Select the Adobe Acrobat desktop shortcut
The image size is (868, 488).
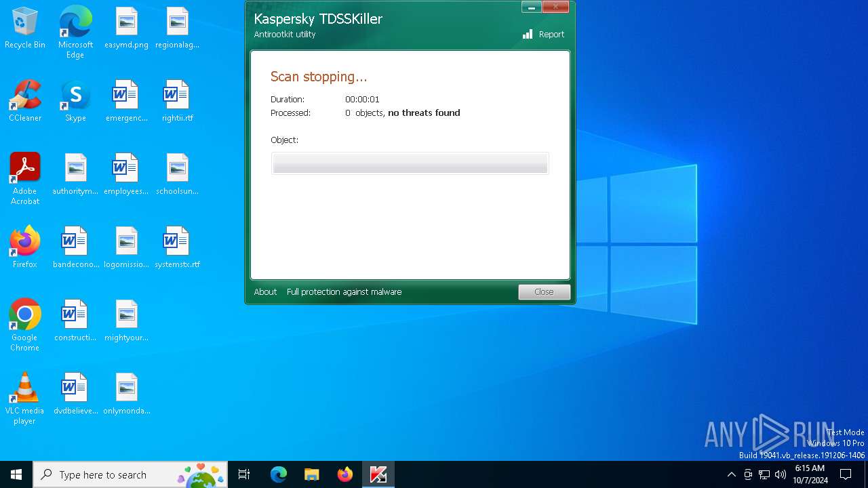25,179
